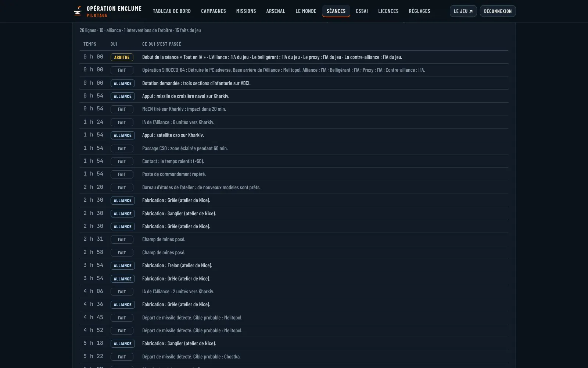Screen dimensions: 588x368
Task: Select the "4 h 45" time cell
Action: coord(93,317)
